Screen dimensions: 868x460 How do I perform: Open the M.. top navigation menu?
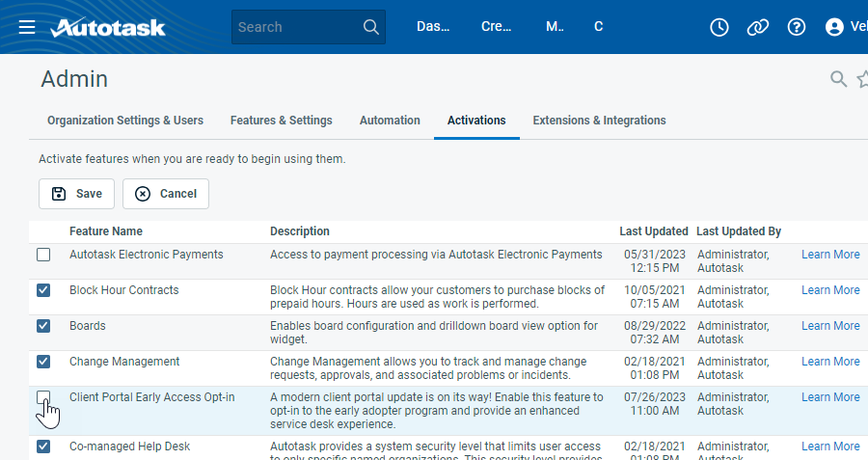(x=555, y=27)
